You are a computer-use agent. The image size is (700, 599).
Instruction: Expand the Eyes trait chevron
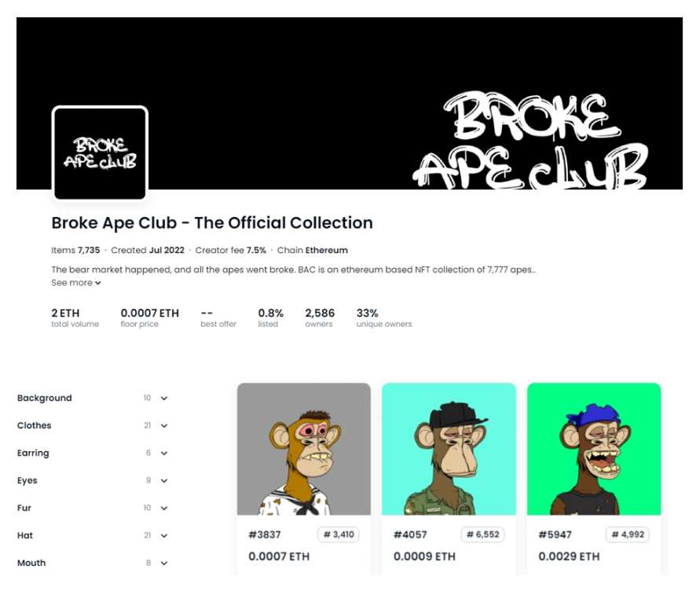(164, 480)
